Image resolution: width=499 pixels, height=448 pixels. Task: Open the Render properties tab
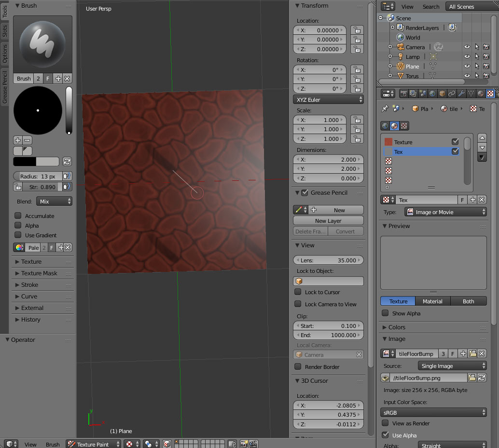point(404,93)
